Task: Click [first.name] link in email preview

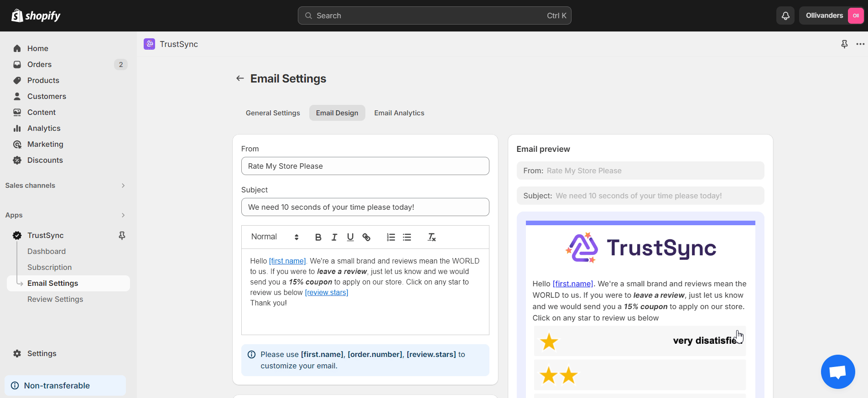Action: pos(573,284)
